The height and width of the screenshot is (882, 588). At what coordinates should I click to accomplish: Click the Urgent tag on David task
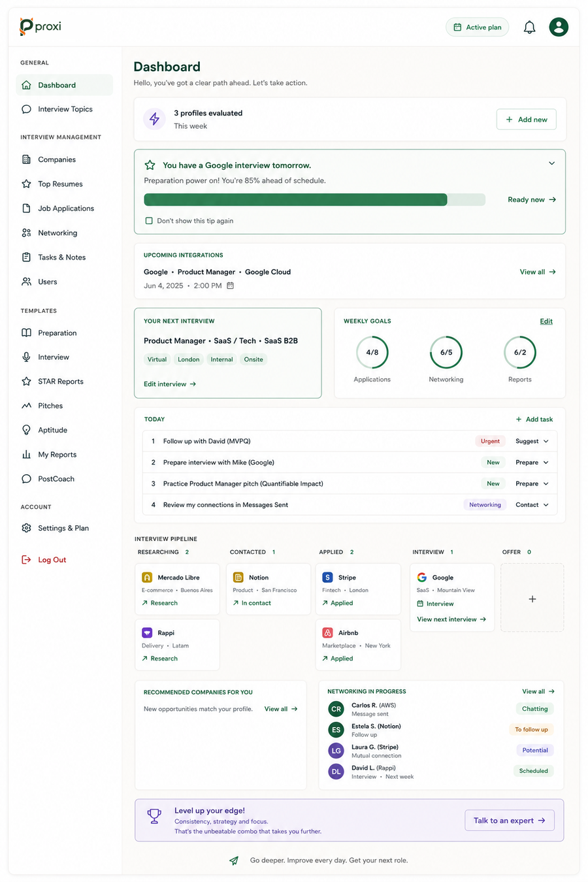point(490,441)
